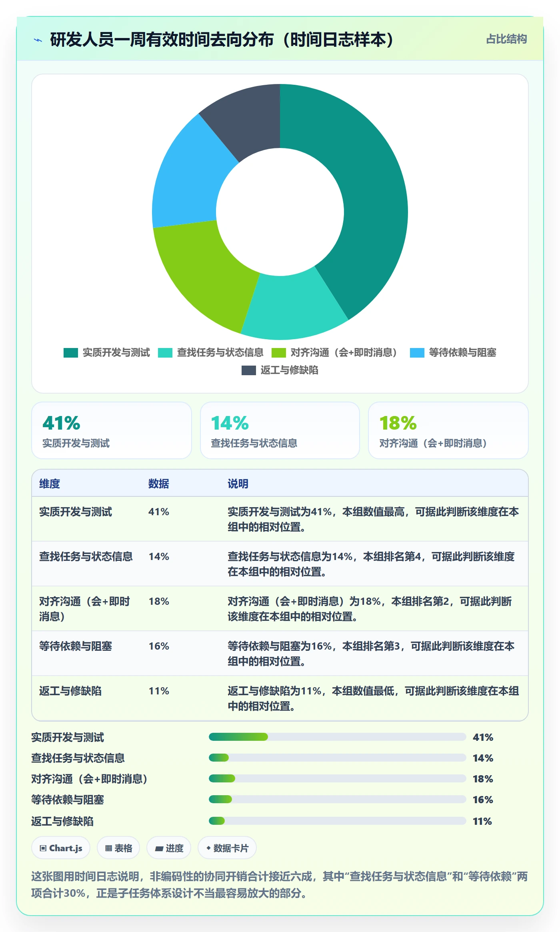Image resolution: width=560 pixels, height=932 pixels.
Task: Select the 查找任务与状态信息 table row name
Action: pos(86,556)
